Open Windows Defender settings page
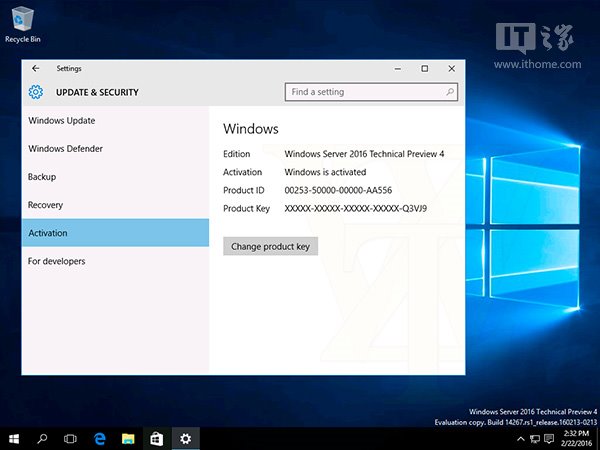Image resolution: width=600 pixels, height=450 pixels. click(115, 148)
